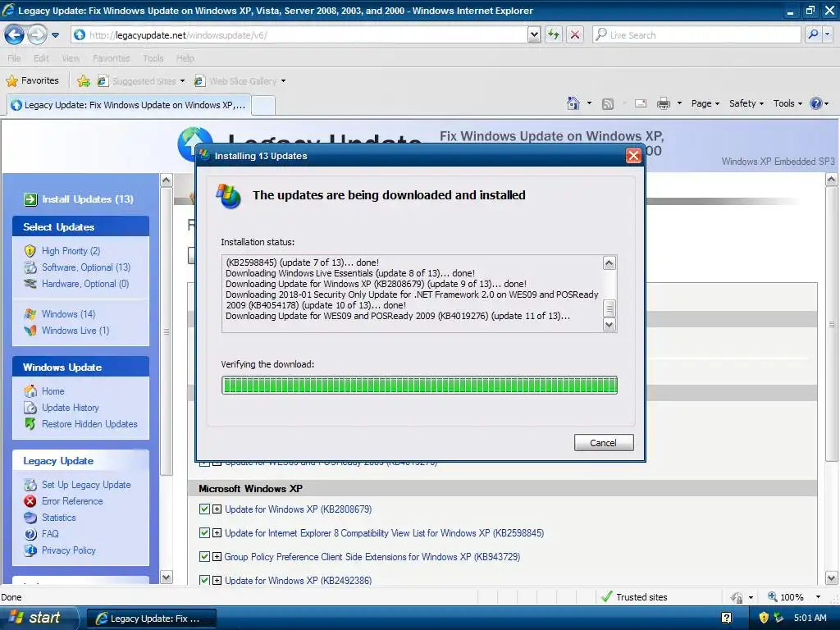This screenshot has height=630, width=840.
Task: Open the Favorites menu in menu bar
Action: tap(111, 58)
